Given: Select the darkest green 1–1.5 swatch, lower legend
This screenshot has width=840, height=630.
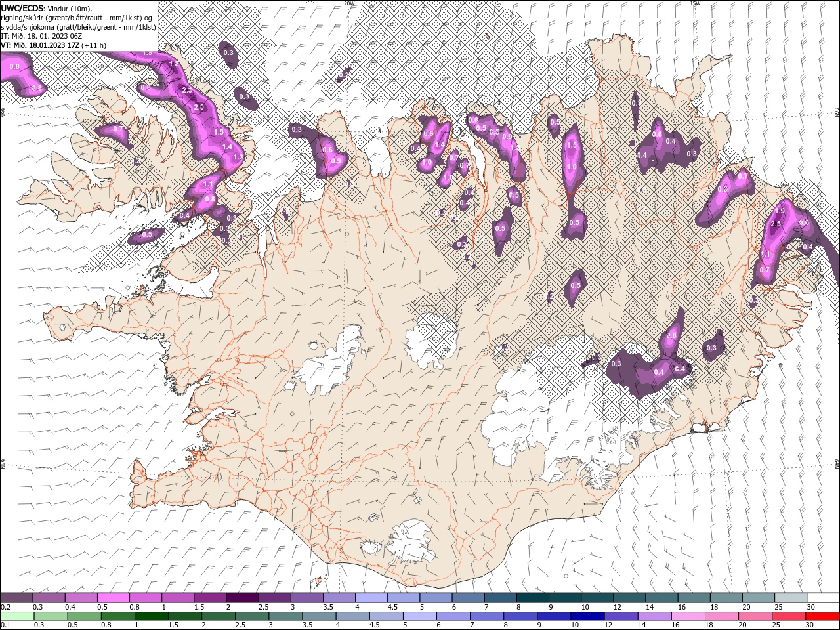Looking at the screenshot, I should (x=152, y=616).
